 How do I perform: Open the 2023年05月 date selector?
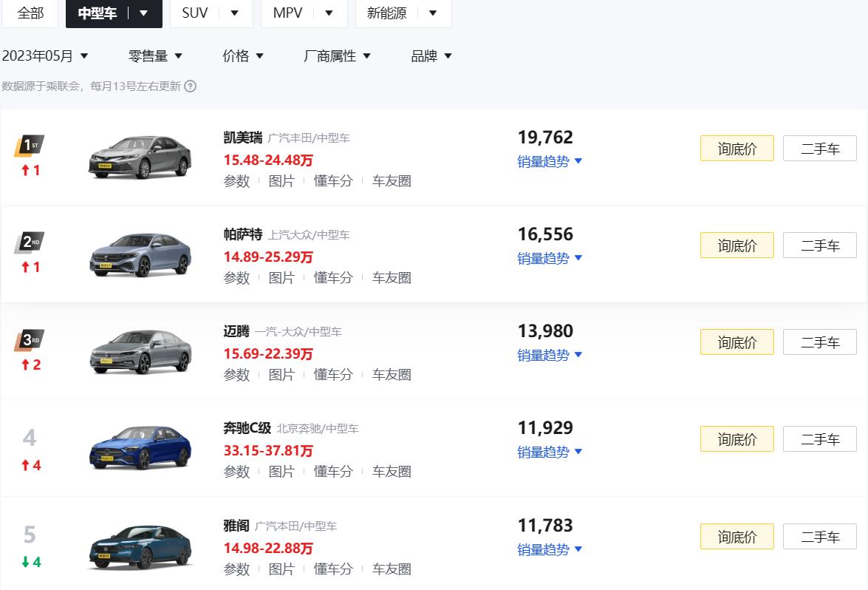point(45,56)
